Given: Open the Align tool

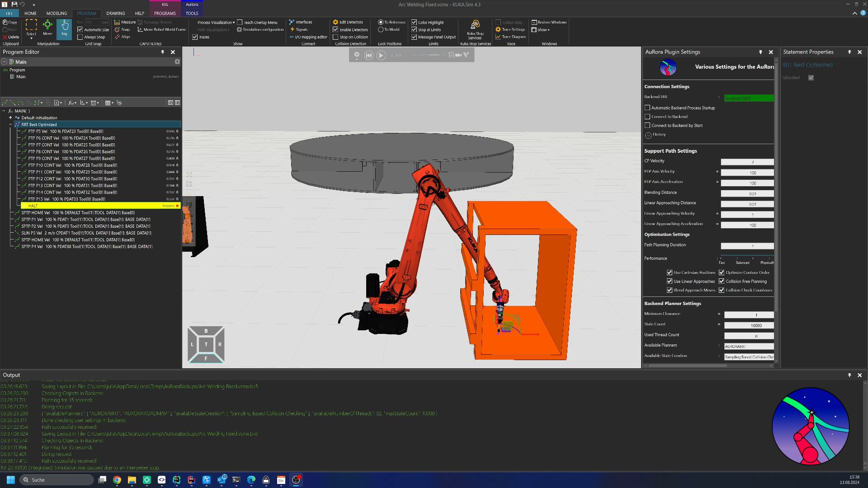Looking at the screenshot, I should 122,37.
